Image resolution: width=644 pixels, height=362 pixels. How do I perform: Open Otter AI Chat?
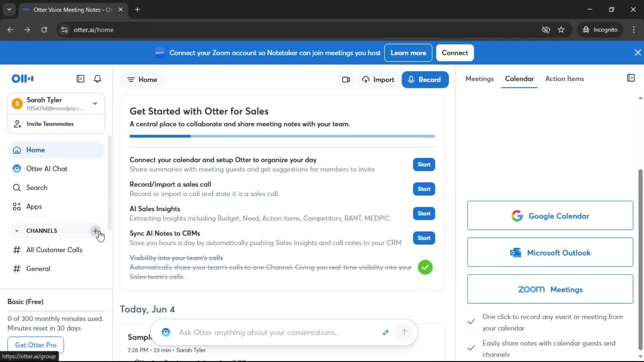[x=56, y=169]
